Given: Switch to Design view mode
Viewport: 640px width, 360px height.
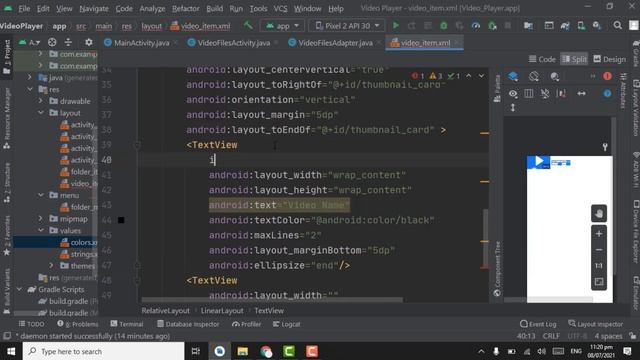Looking at the screenshot, I should click(609, 59).
